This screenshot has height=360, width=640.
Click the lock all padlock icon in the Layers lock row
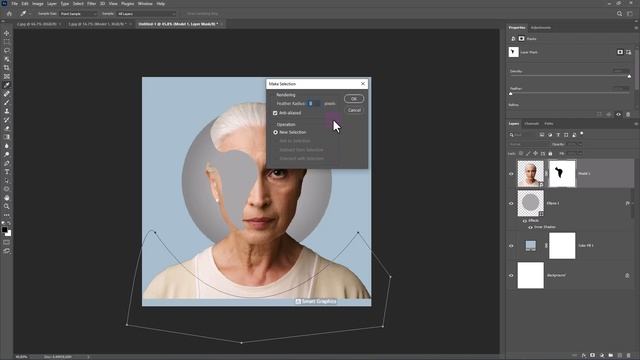[550, 153]
